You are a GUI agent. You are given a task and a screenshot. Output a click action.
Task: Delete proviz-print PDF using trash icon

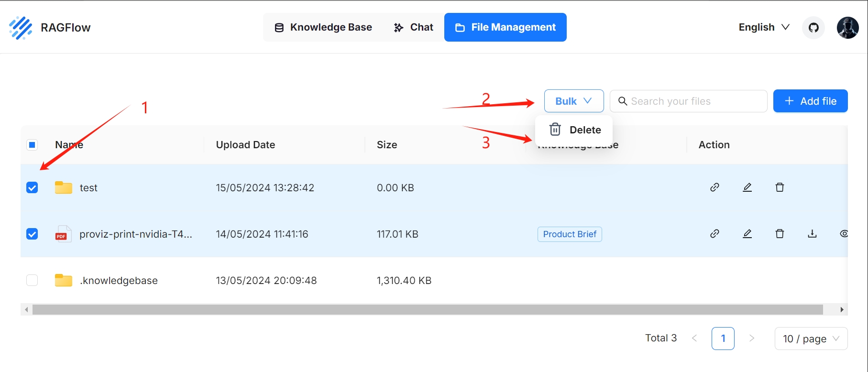coord(780,234)
